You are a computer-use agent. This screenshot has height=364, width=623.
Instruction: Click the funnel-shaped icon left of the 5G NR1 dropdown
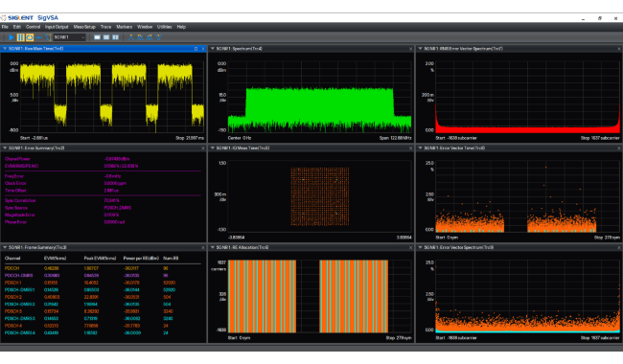click(48, 37)
